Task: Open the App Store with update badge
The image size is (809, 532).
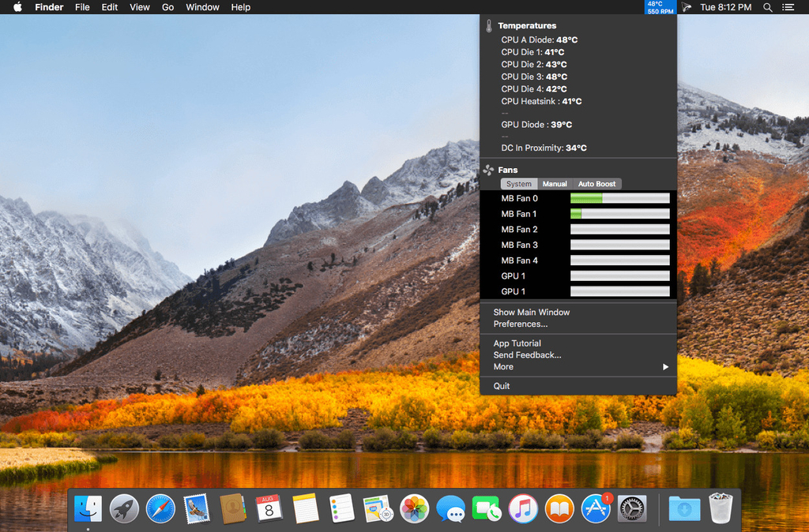Action: pos(596,509)
